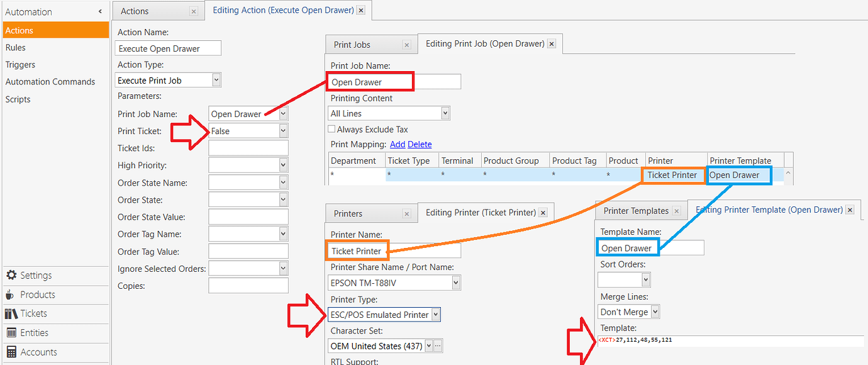Open Settings via the gear icon

click(x=11, y=276)
